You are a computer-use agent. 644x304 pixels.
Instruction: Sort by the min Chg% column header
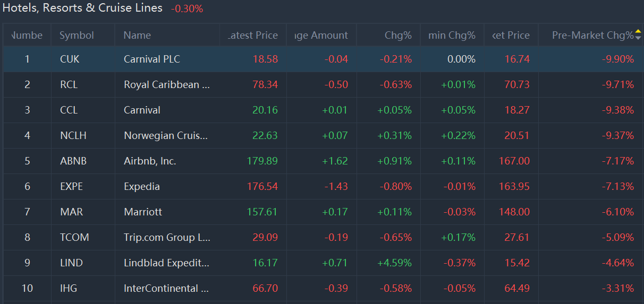pos(452,35)
